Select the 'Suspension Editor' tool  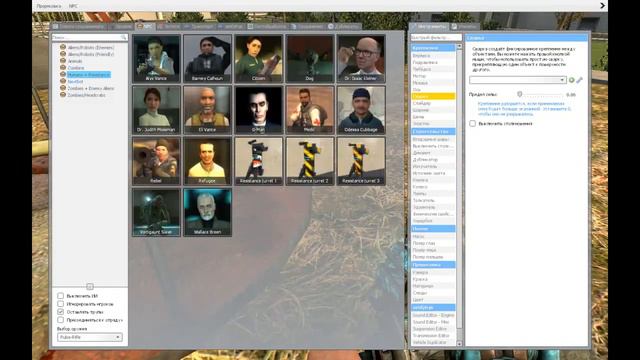pos(433,329)
